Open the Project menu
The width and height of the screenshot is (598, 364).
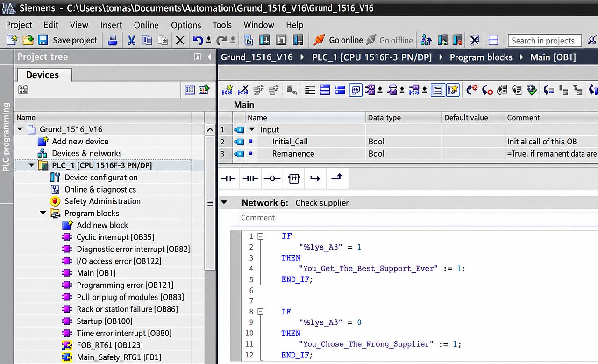[x=19, y=25]
